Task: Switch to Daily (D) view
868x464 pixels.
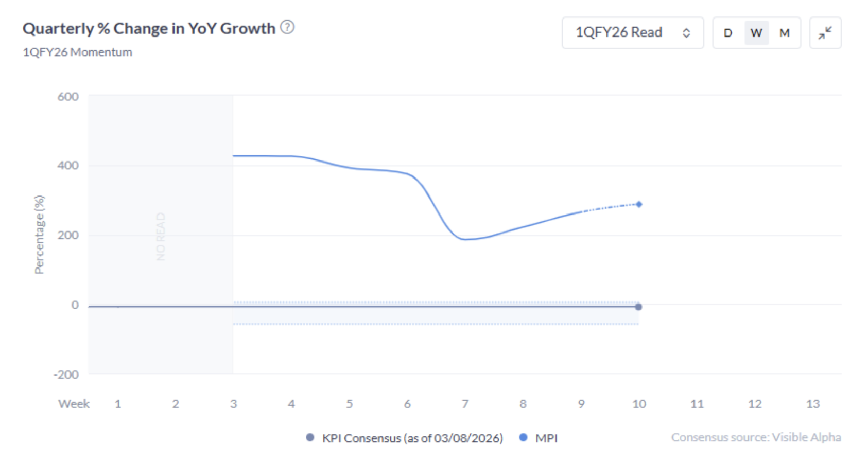Action: pos(728,33)
